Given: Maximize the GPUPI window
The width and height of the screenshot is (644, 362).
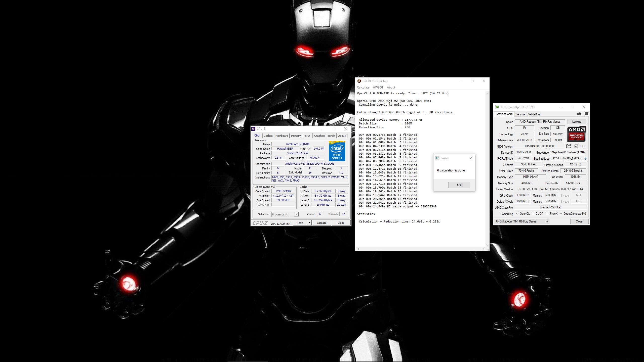Looking at the screenshot, I should 472,81.
